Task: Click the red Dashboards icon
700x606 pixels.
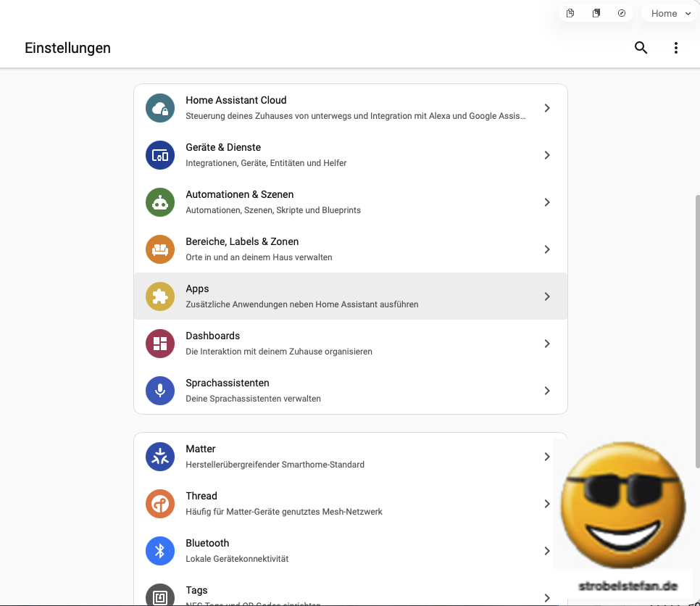Action: tap(160, 344)
